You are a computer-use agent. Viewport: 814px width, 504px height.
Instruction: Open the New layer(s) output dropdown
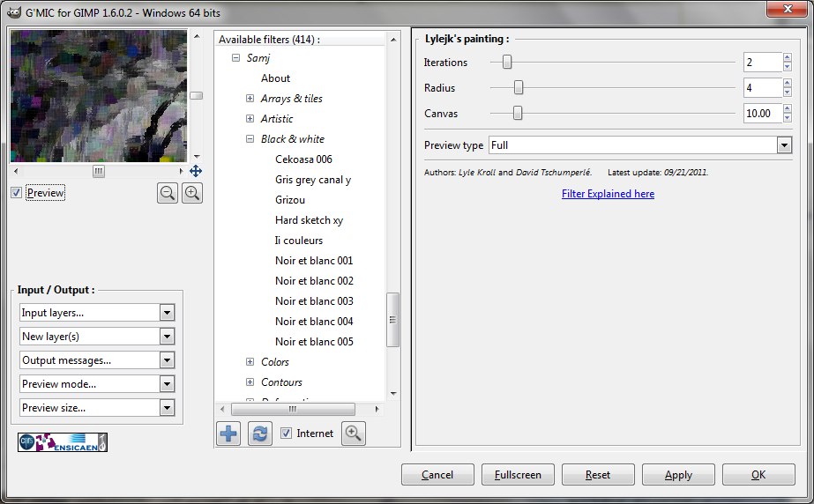(97, 337)
